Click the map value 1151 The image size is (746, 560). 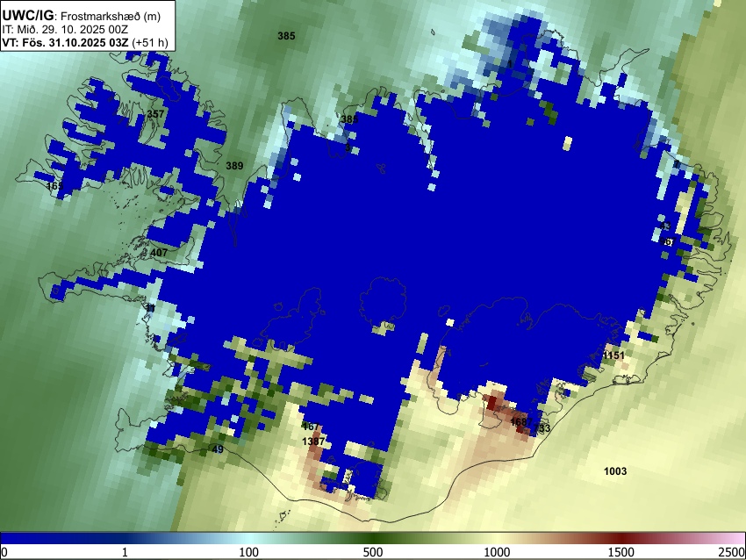point(613,355)
